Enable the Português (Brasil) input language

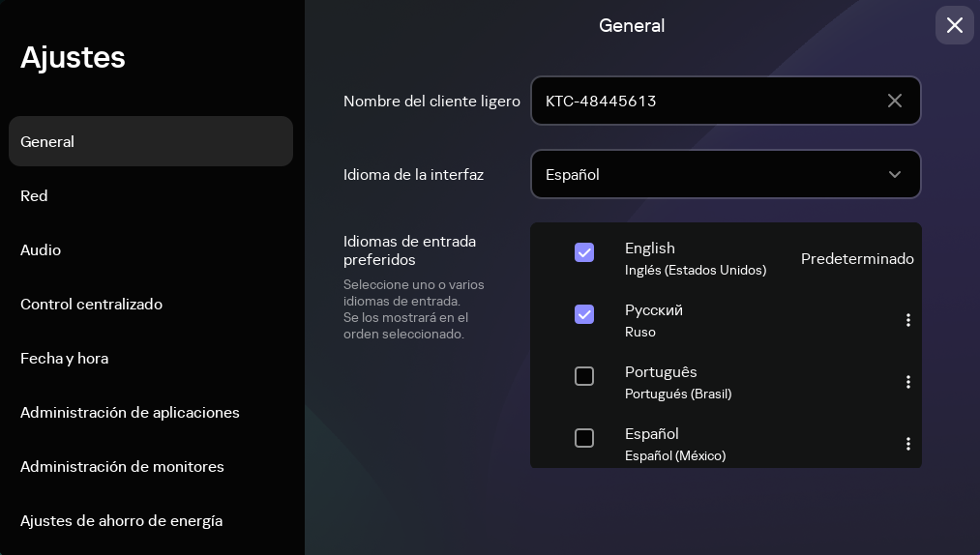[584, 376]
